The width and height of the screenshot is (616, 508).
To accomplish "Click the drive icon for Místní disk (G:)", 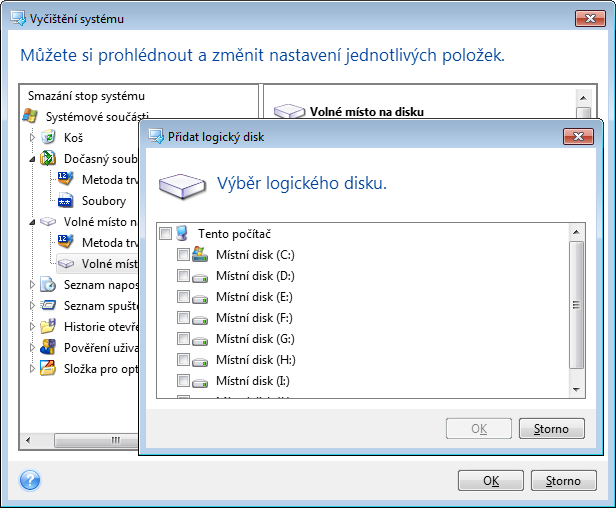I will click(200, 341).
